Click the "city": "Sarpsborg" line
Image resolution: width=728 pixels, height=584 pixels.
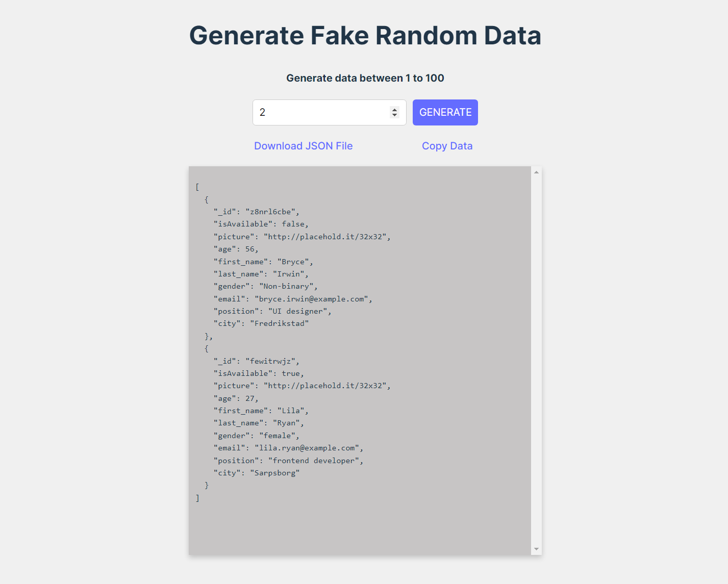coord(257,473)
